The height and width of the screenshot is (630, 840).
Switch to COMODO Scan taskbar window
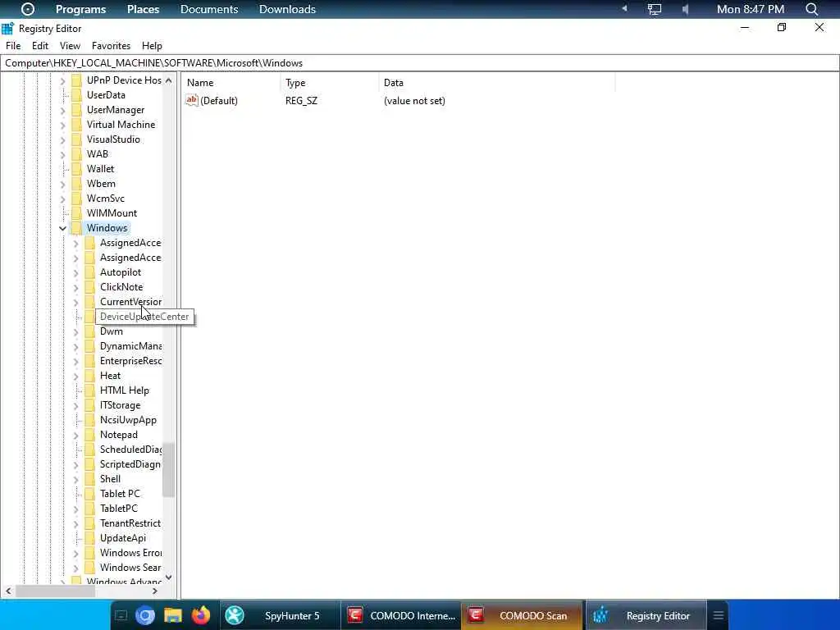(x=522, y=616)
